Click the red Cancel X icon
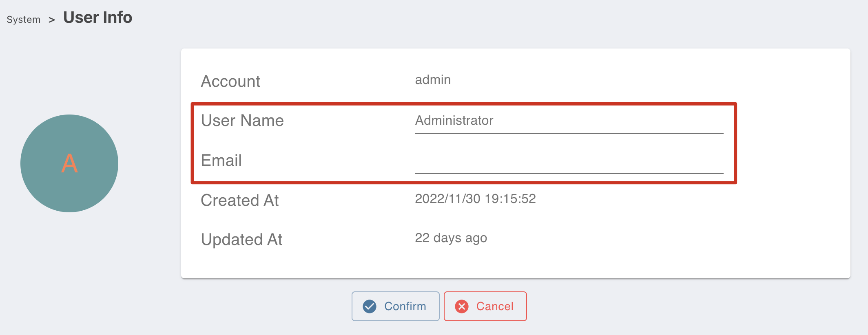 point(462,306)
